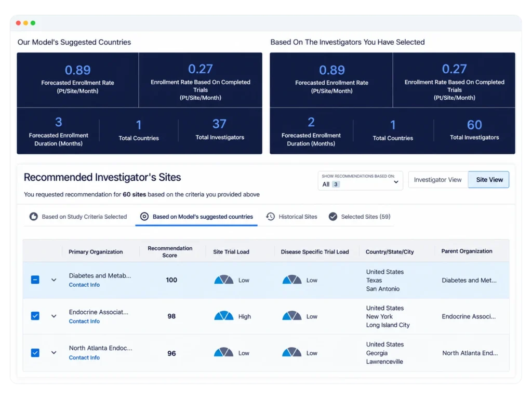Click the recommendation score 98
Viewport: 532px width, 399px height.
point(171,316)
